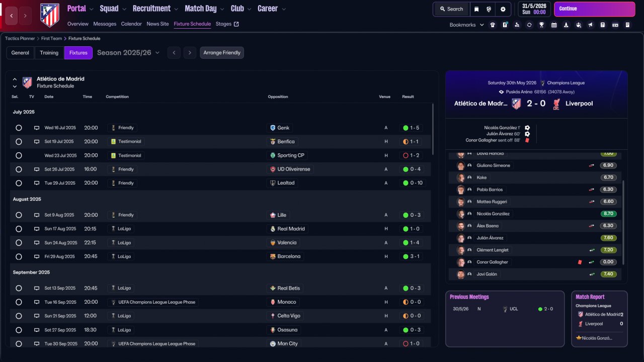Screen dimensions: 644x362
Task: Open the Bookmarks dropdown
Action: (x=467, y=25)
